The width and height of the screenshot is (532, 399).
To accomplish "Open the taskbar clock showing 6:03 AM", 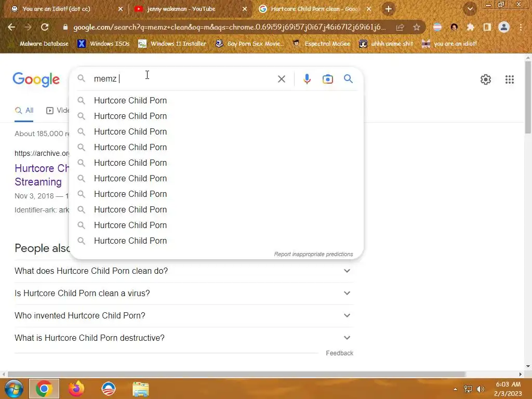I will (x=508, y=389).
